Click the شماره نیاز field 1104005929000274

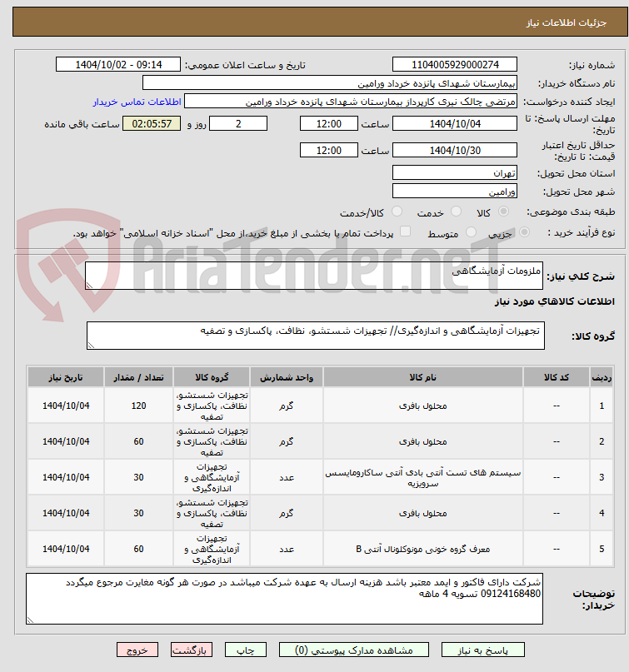(x=455, y=65)
